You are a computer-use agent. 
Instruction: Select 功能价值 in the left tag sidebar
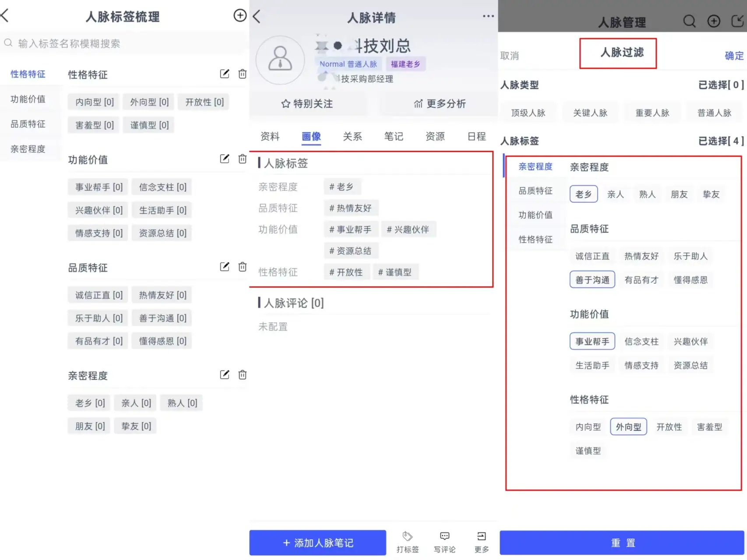(28, 99)
